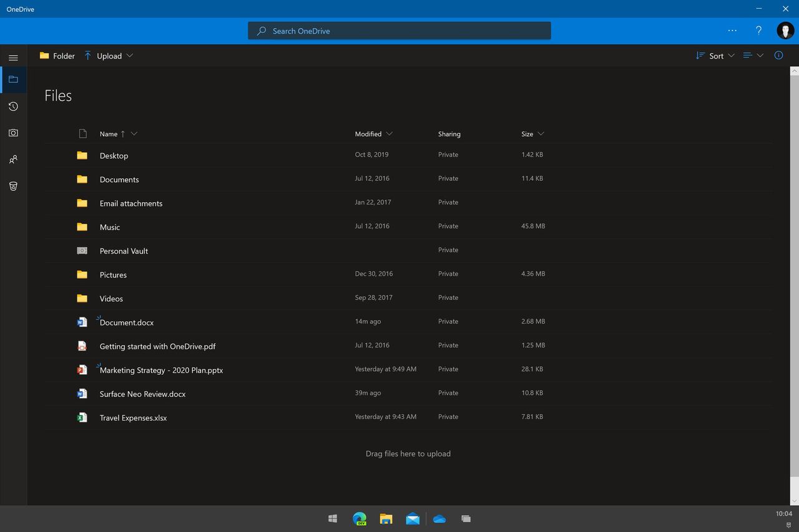Create a new Folder

click(57, 56)
